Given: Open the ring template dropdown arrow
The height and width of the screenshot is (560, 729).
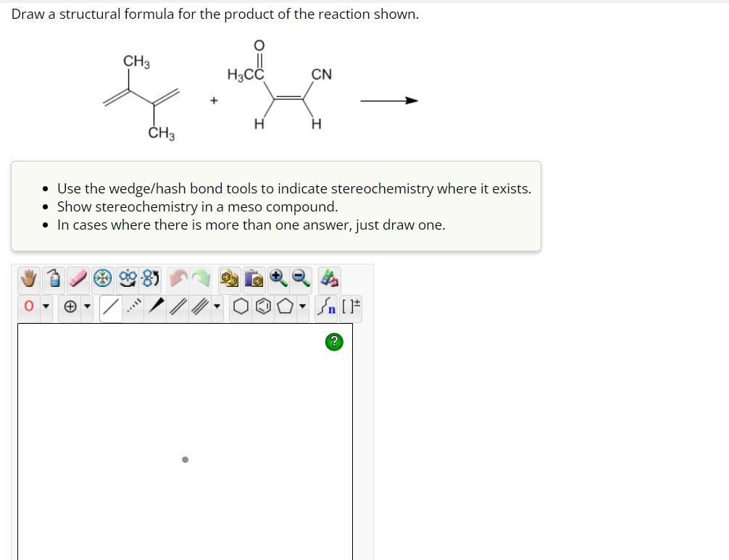Looking at the screenshot, I should (301, 306).
